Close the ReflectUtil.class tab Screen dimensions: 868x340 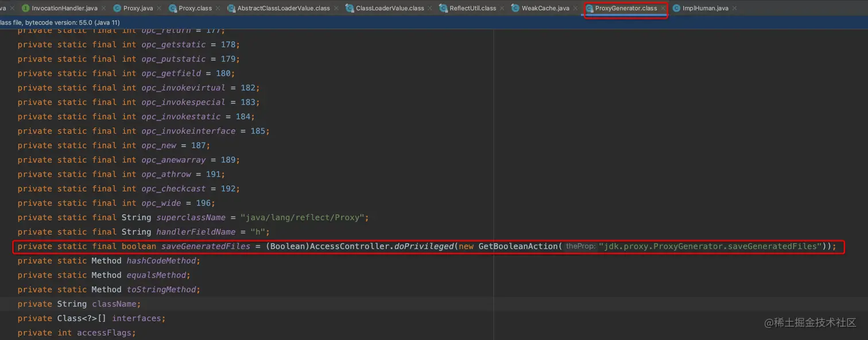[502, 9]
